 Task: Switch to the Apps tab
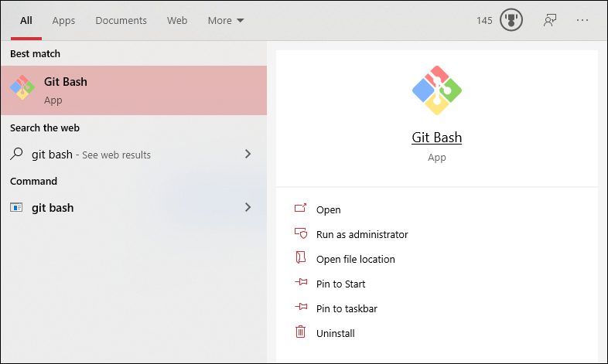tap(63, 21)
